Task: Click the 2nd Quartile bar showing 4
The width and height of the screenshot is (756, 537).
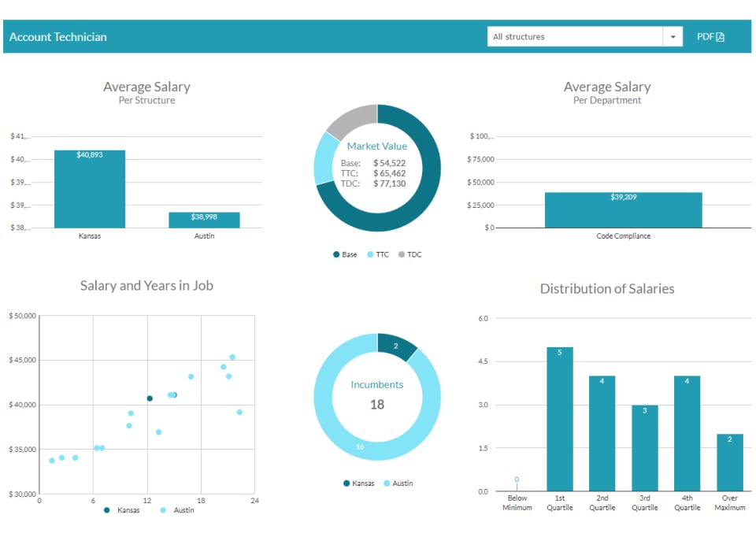Action: [602, 433]
